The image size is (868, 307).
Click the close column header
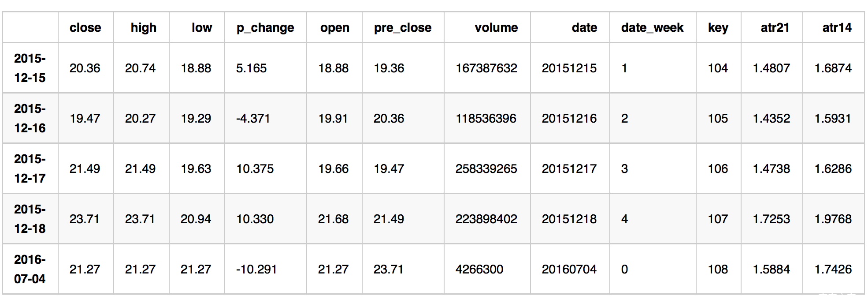[x=85, y=27]
